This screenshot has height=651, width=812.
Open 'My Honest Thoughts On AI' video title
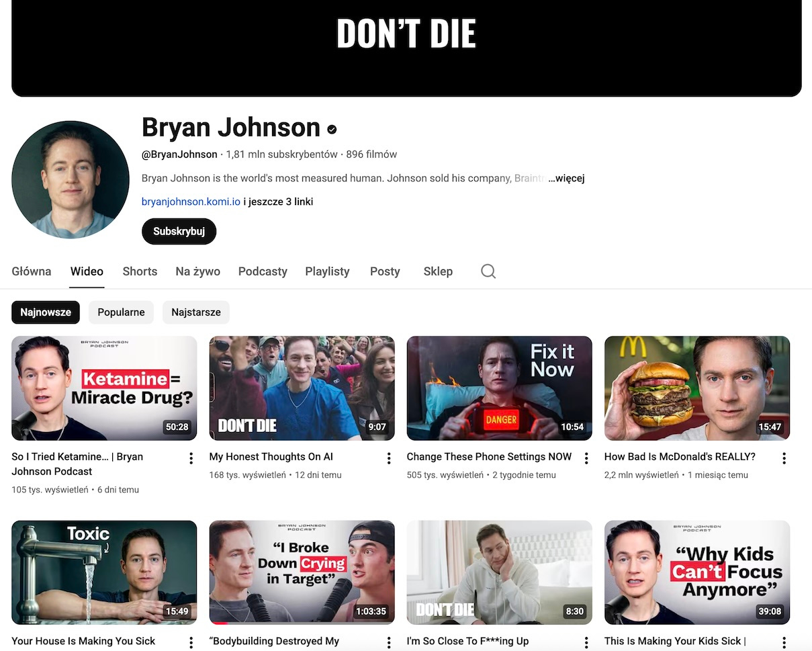[271, 457]
